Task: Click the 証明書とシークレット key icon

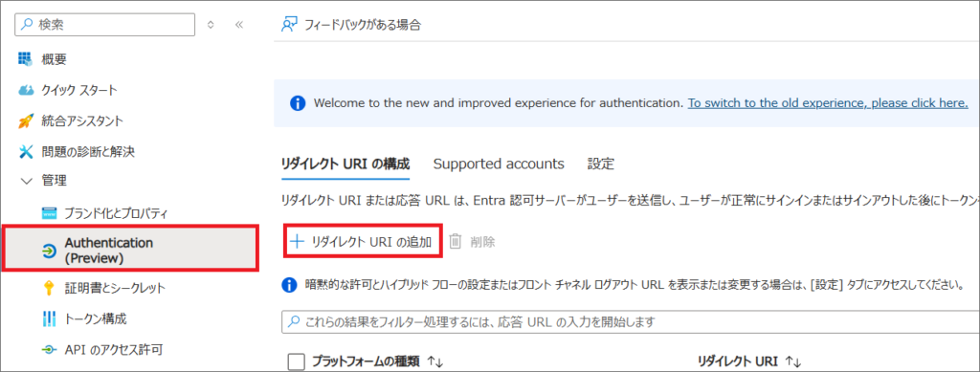Action: (49, 288)
